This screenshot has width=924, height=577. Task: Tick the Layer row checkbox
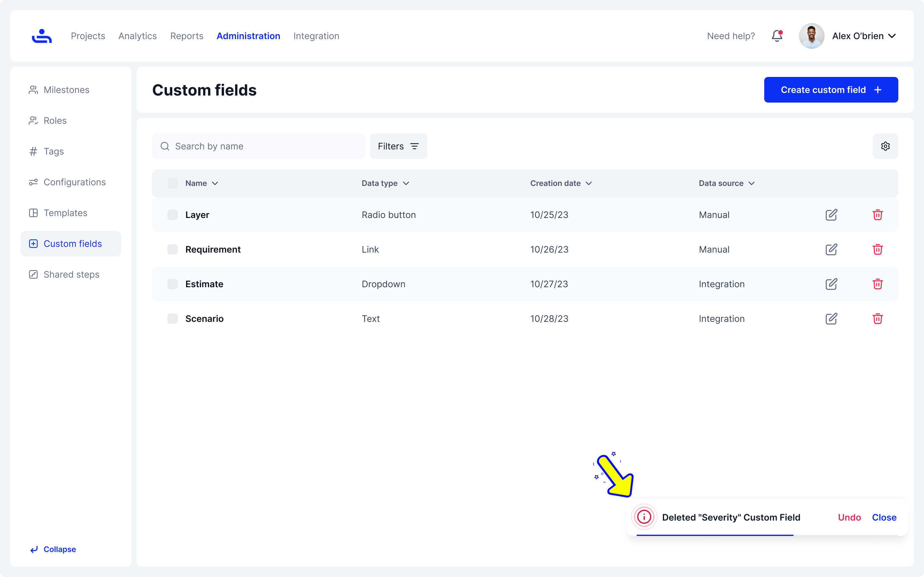click(173, 215)
